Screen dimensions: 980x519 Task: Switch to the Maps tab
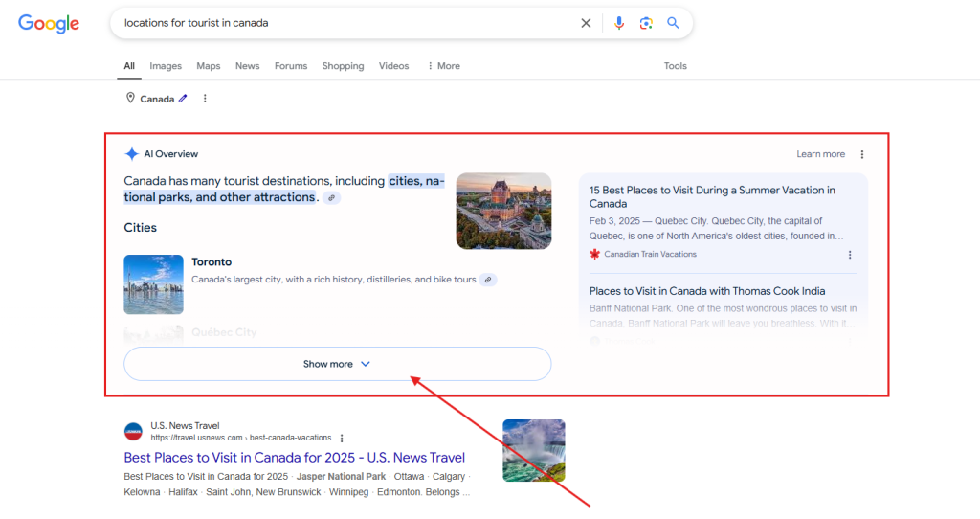(x=209, y=66)
